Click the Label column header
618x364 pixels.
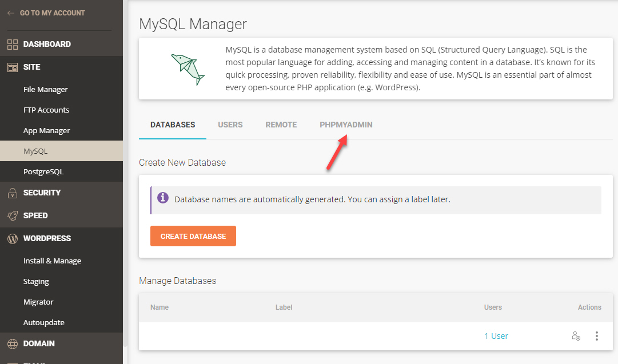(284, 307)
